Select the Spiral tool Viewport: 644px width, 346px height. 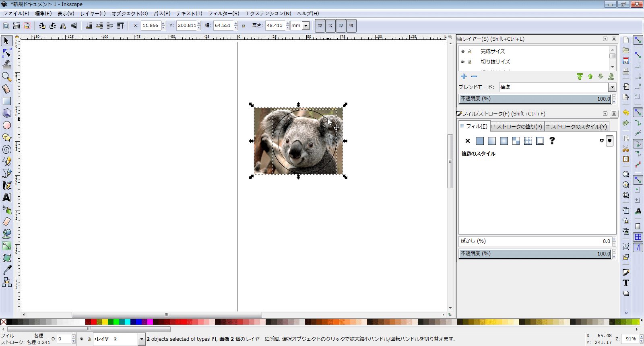(x=7, y=149)
